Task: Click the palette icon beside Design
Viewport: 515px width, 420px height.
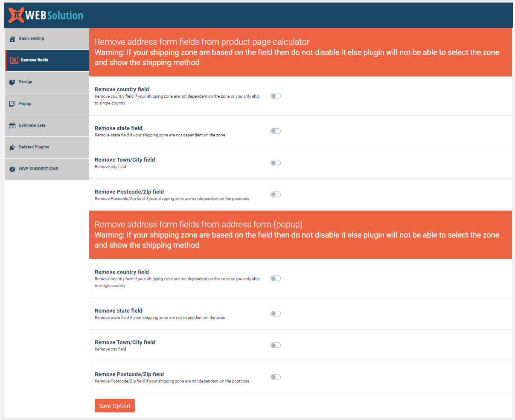Action: (x=12, y=82)
